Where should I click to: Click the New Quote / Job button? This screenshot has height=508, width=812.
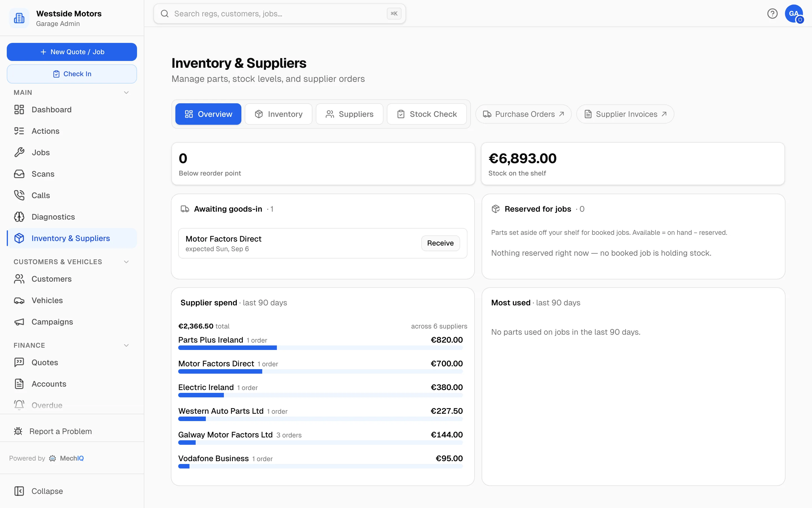coord(72,52)
